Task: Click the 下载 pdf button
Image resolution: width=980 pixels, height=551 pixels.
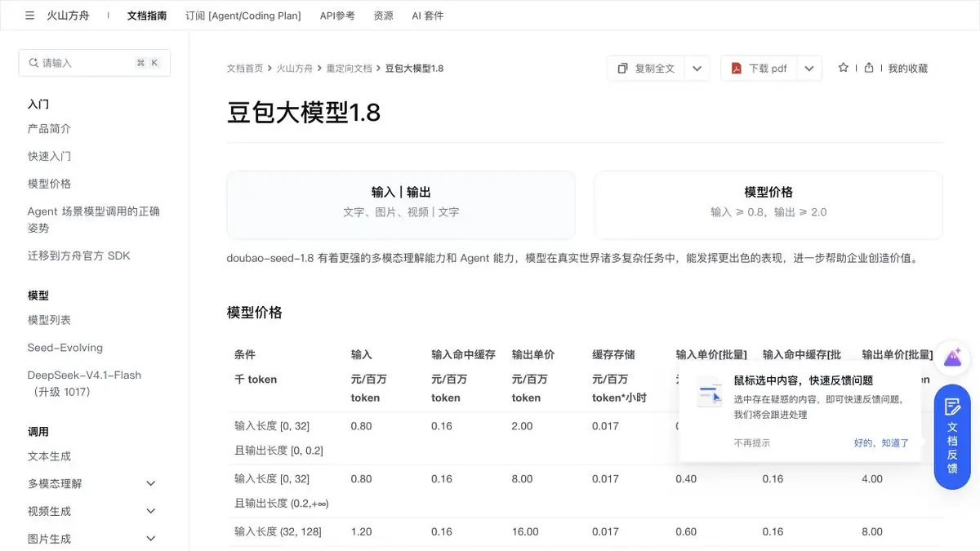Action: [x=759, y=69]
